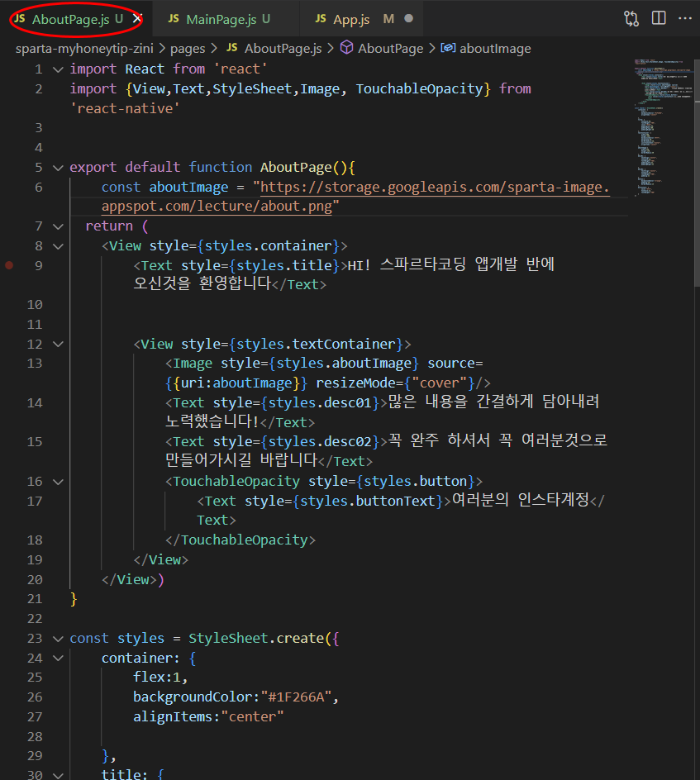Select AboutPage.js in breadcrumb path
The image size is (700, 780).
(283, 48)
